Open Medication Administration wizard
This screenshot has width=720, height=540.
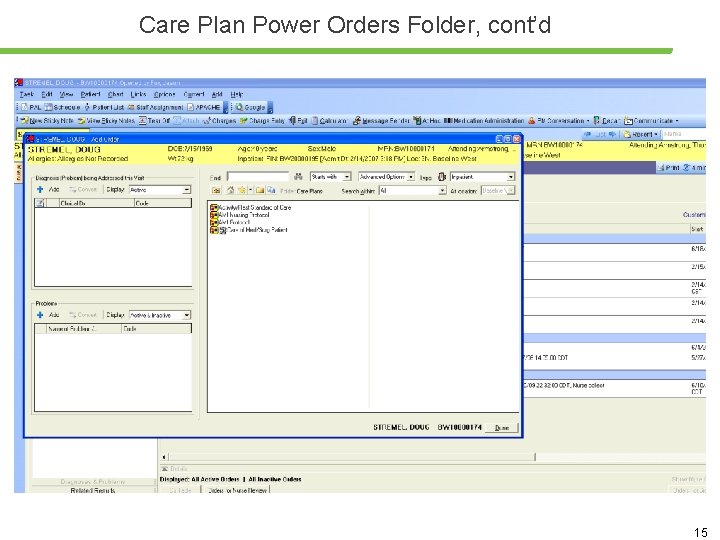(484, 121)
